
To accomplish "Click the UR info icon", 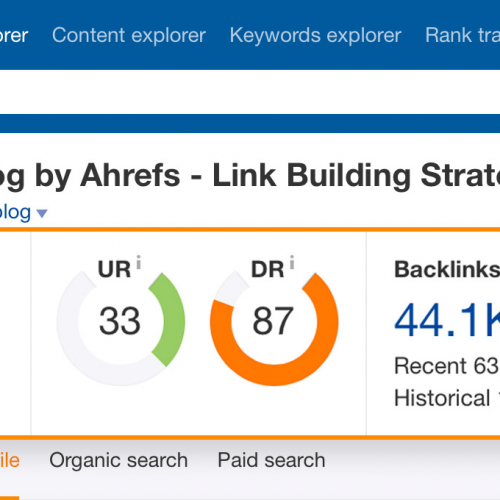I will (x=139, y=262).
